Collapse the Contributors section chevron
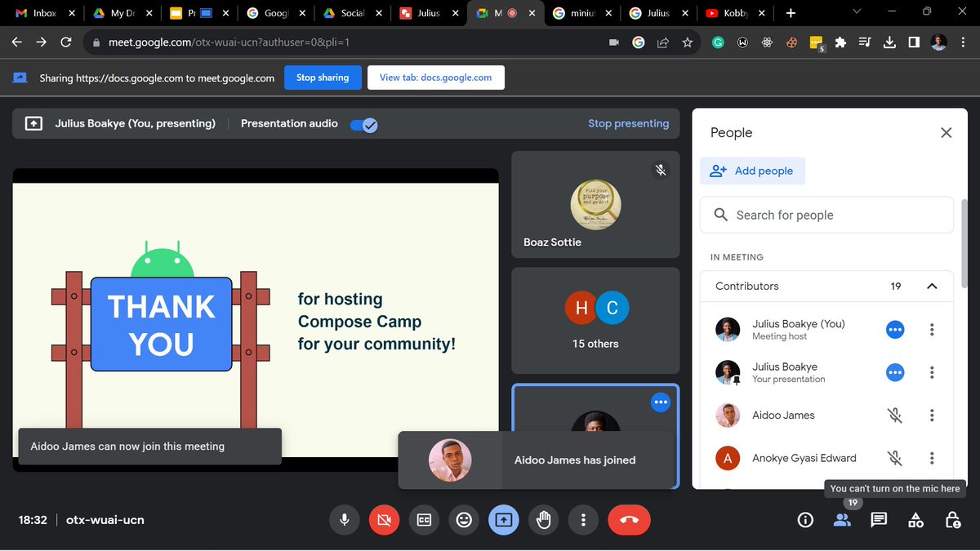 tap(932, 287)
